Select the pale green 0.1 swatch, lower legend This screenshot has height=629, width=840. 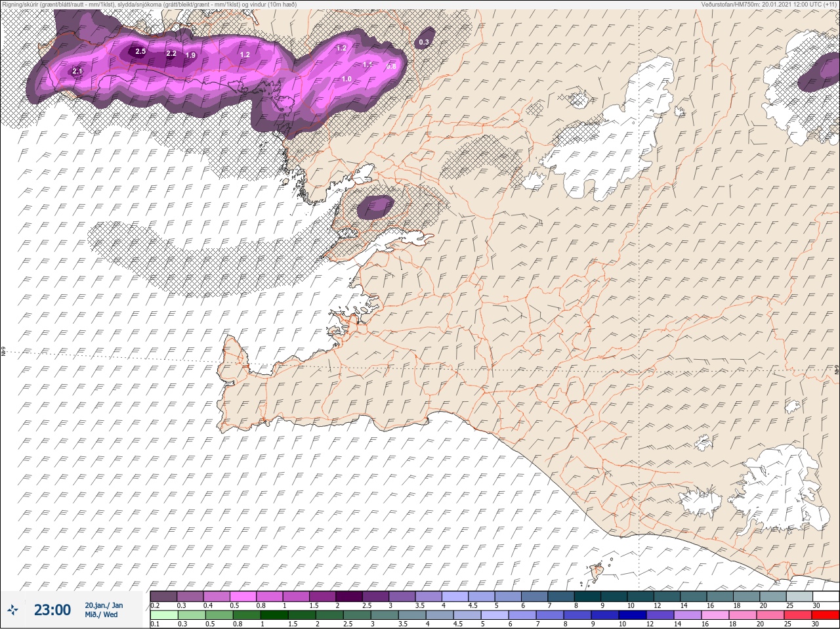(163, 615)
